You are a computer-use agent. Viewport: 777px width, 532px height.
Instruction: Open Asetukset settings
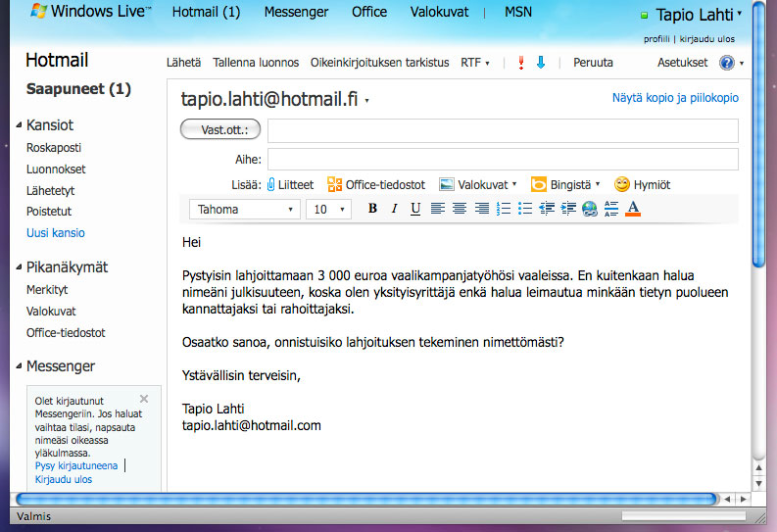(x=682, y=63)
